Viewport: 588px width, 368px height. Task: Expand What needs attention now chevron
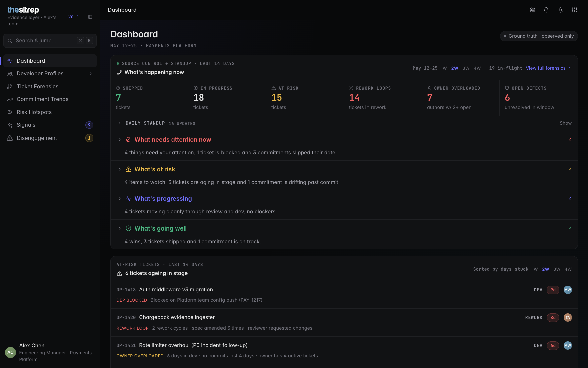pyautogui.click(x=119, y=140)
